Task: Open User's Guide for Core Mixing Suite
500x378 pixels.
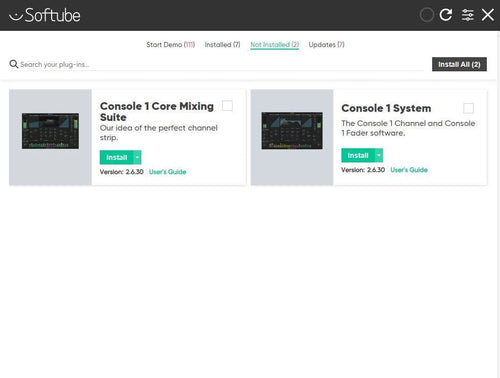Action: (x=167, y=172)
